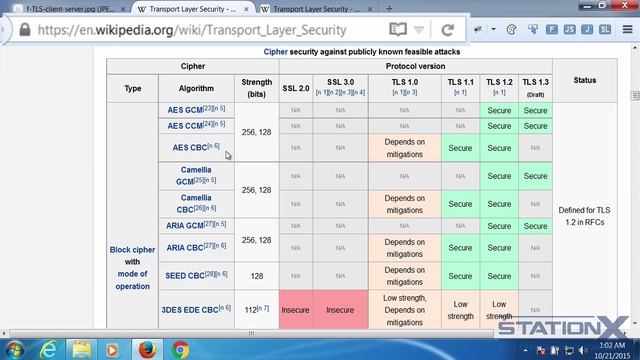Image resolution: width=640 pixels, height=360 pixels.
Task: Click the helmet-shaped extension icon
Action: [x=511, y=29]
